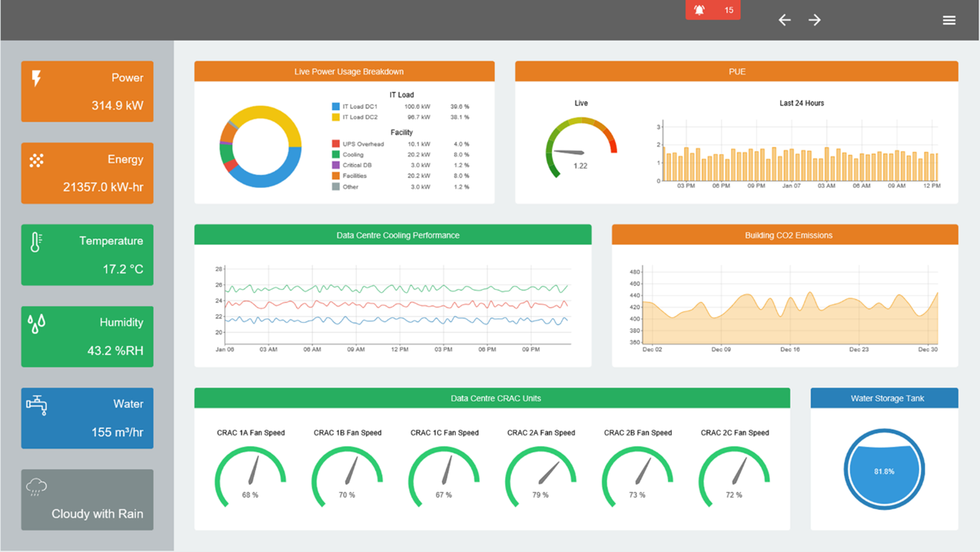This screenshot has width=980, height=552.
Task: Click the 81.8% water tank level indicator
Action: coord(884,469)
